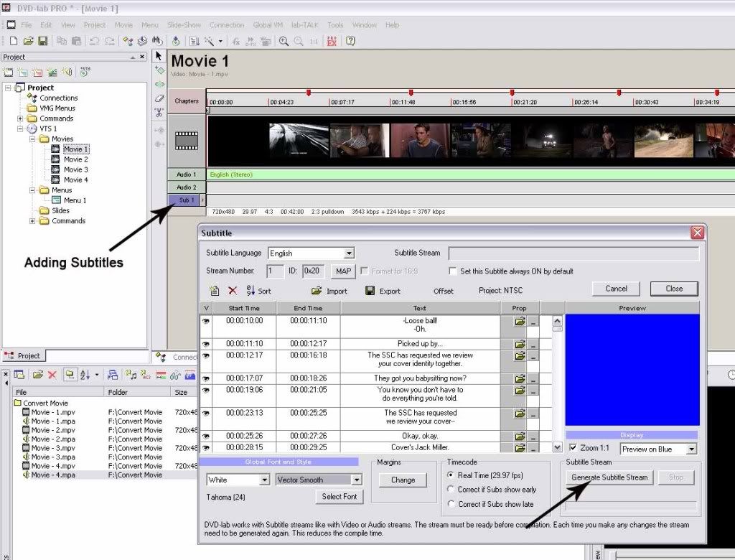Select the Real Time (29.97 fps) radio button
The width and height of the screenshot is (735, 560).
point(451,475)
